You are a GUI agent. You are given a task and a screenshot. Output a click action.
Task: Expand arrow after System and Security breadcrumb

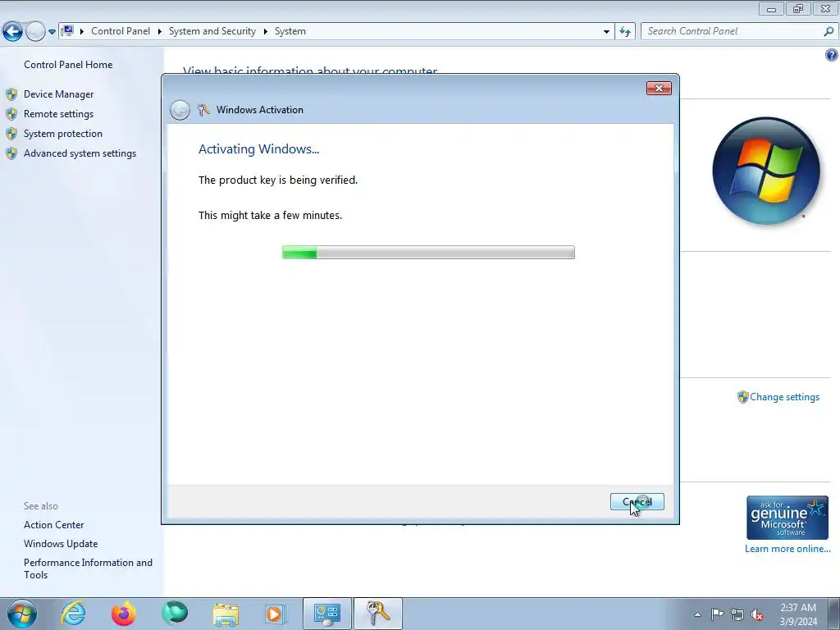click(265, 32)
